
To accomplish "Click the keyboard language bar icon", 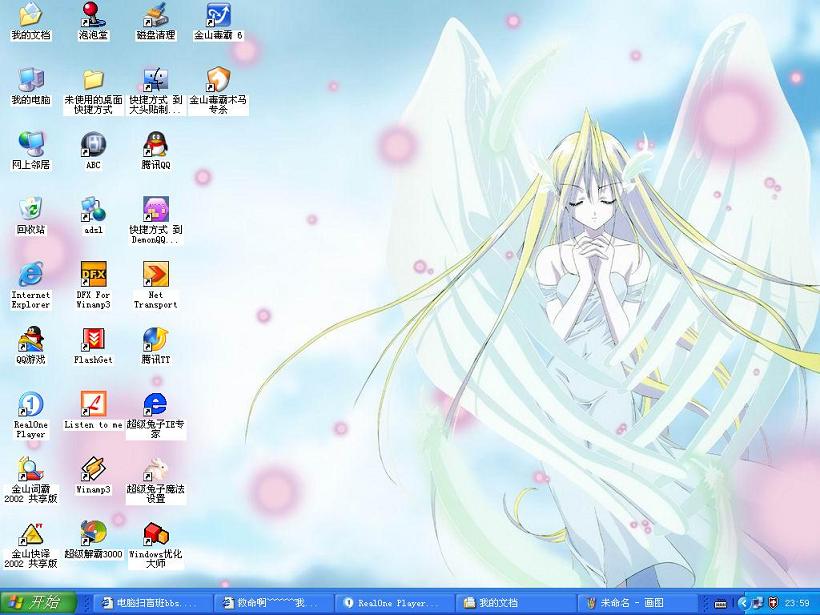I will [x=721, y=603].
